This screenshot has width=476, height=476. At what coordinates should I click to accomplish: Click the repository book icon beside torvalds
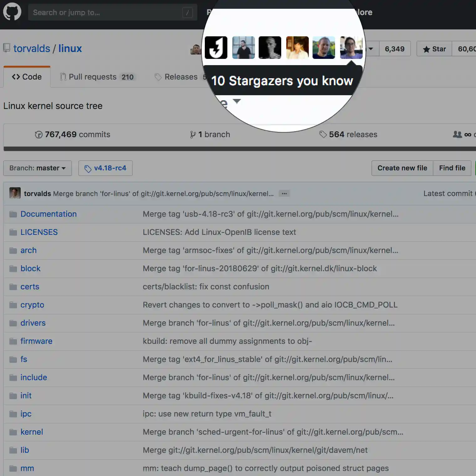pyautogui.click(x=7, y=48)
